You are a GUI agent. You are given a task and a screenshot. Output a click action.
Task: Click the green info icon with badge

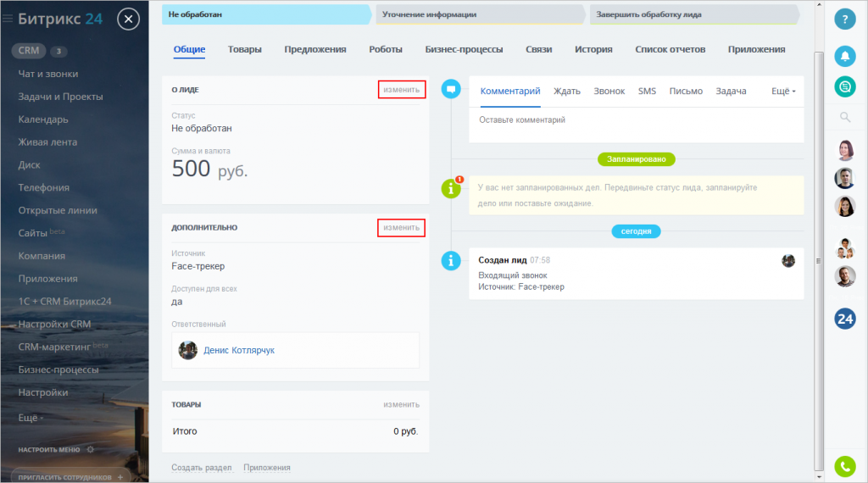click(x=451, y=188)
